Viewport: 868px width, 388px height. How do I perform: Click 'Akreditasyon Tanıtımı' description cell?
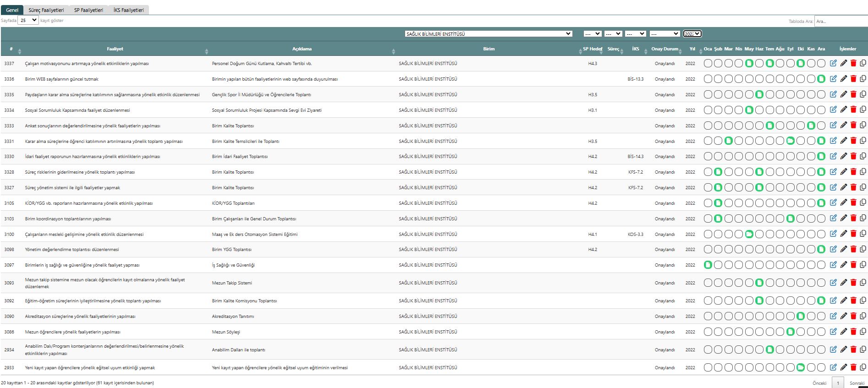(233, 317)
